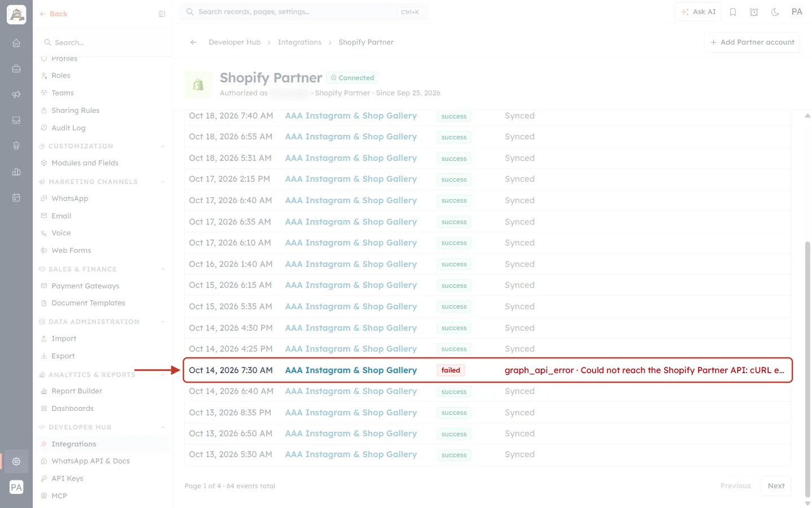The height and width of the screenshot is (508, 812).
Task: Go to the Next page of events
Action: 776,486
